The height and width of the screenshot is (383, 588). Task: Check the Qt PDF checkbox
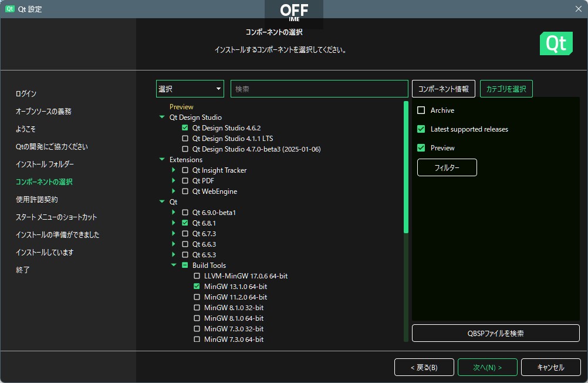185,180
